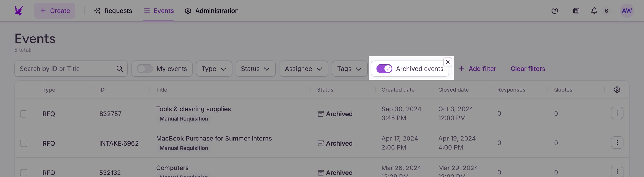The height and width of the screenshot is (177, 644).
Task: Open the Administration menu
Action: pos(212,11)
